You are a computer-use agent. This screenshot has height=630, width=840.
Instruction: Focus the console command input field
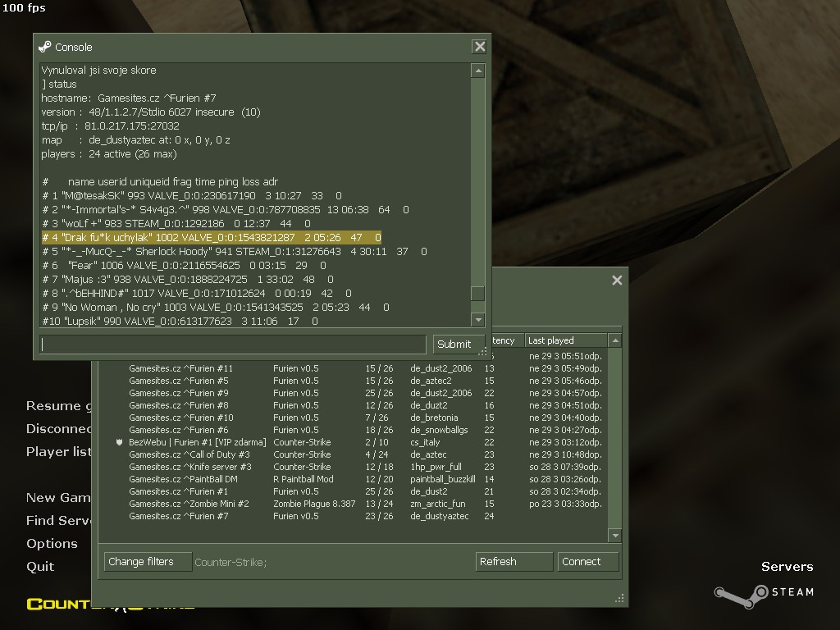coord(234,345)
